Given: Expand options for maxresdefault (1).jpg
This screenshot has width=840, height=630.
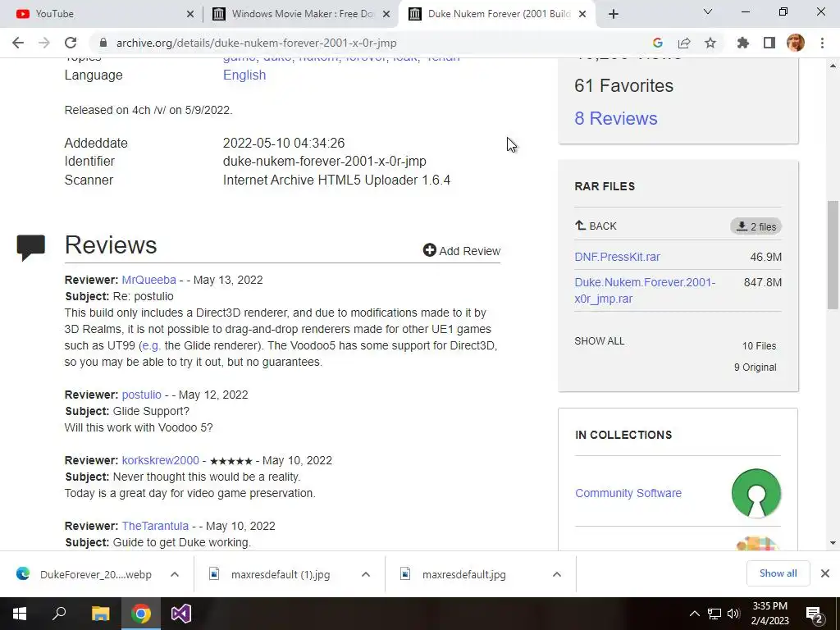Looking at the screenshot, I should (366, 574).
